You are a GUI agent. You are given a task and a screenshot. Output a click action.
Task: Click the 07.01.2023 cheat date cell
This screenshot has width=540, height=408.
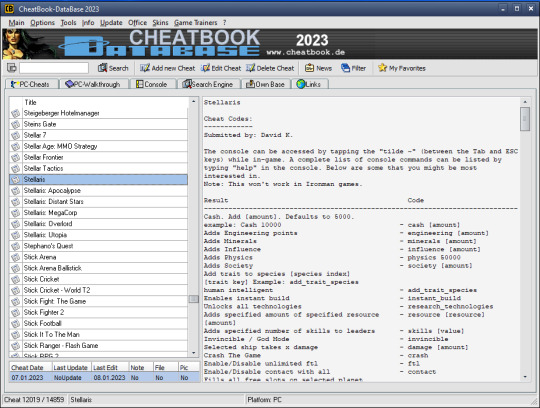coord(31,378)
